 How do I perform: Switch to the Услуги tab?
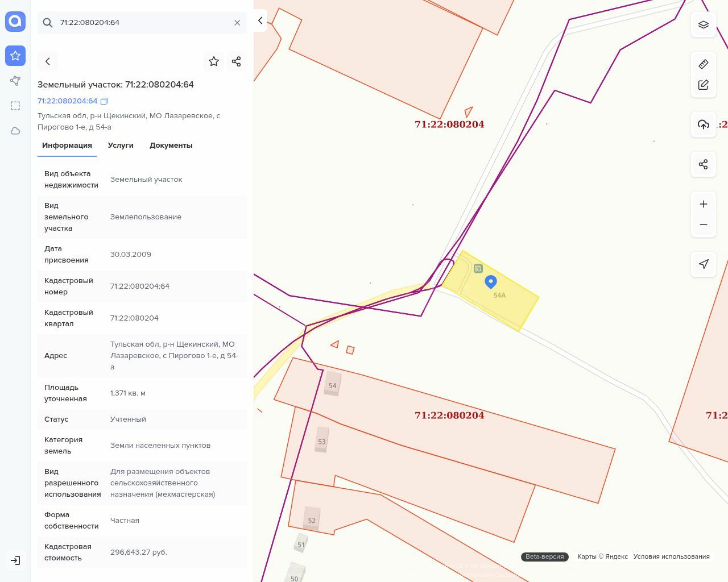point(121,145)
